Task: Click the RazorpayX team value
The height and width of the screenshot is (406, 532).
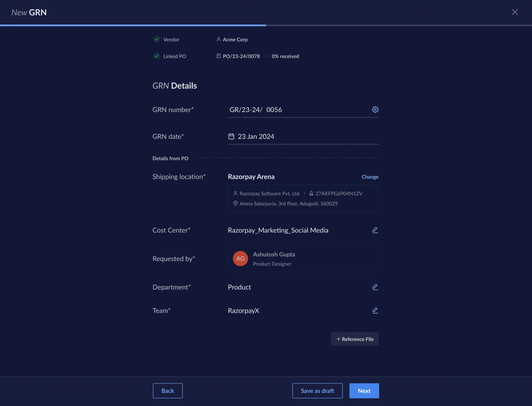Action: pyautogui.click(x=243, y=310)
